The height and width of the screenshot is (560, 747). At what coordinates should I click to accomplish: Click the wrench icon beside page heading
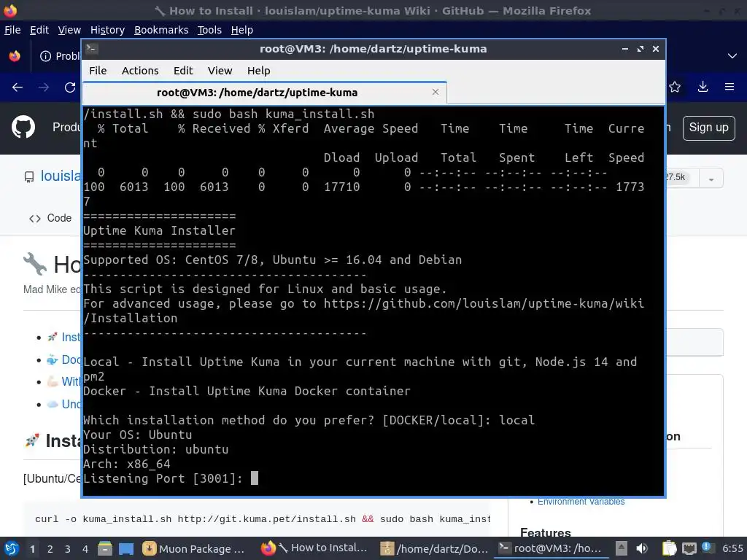click(x=35, y=264)
